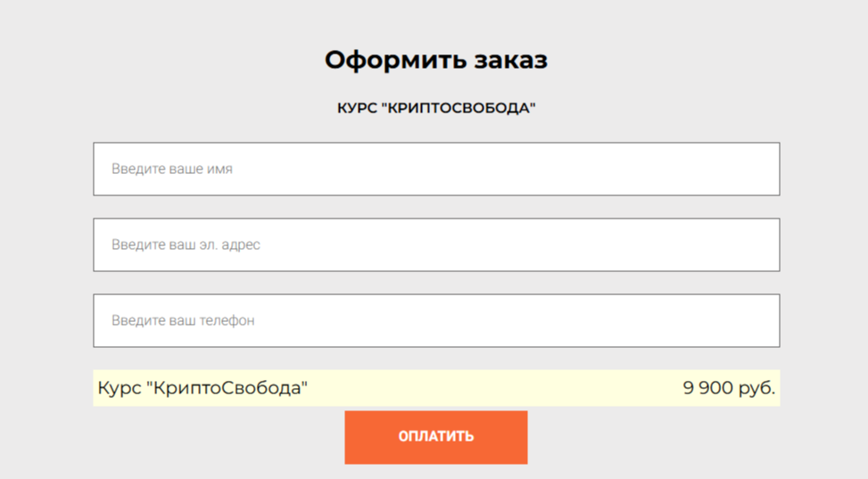Focus the 'Введите ваш эл. адрес' field

click(436, 244)
